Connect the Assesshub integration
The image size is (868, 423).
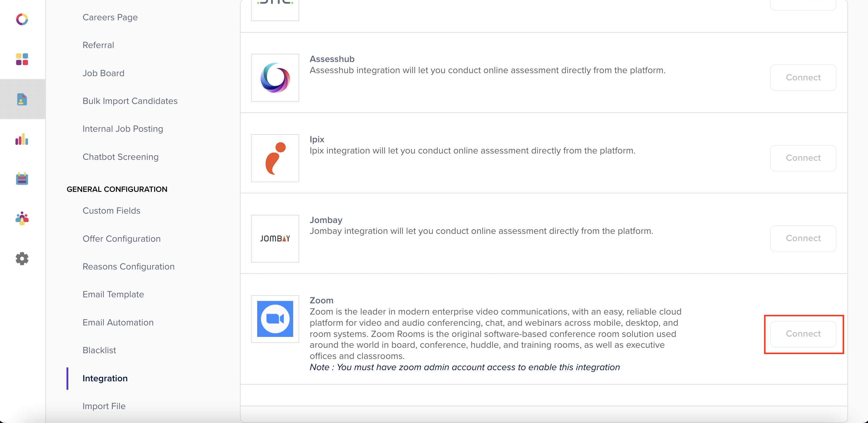pos(803,77)
